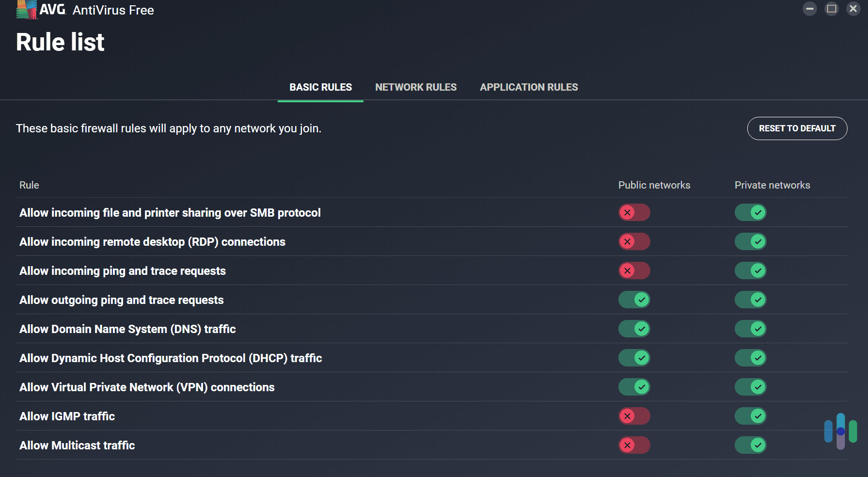Screen dimensions: 868x477
Task: Disable incoming RDP connections on private networks
Action: coord(750,241)
